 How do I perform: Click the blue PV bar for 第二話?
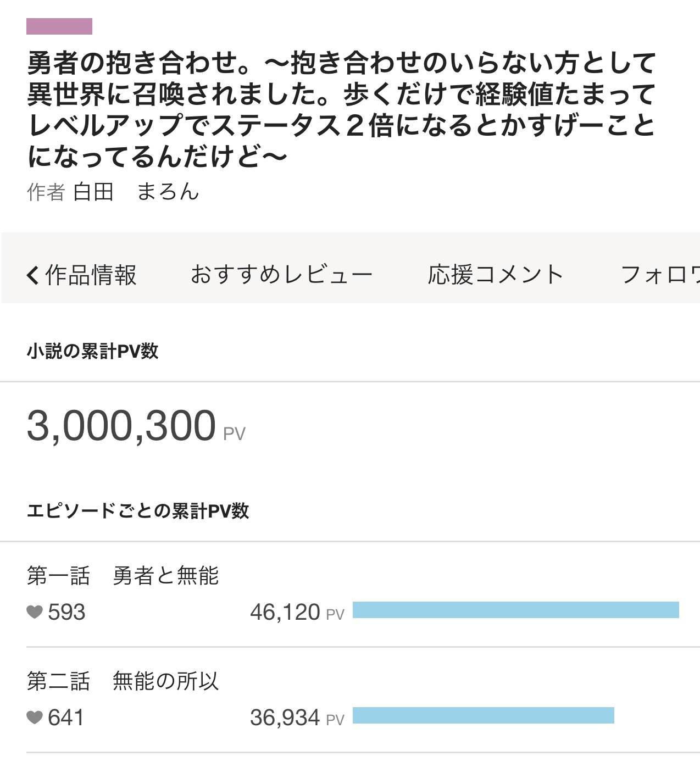point(483,715)
